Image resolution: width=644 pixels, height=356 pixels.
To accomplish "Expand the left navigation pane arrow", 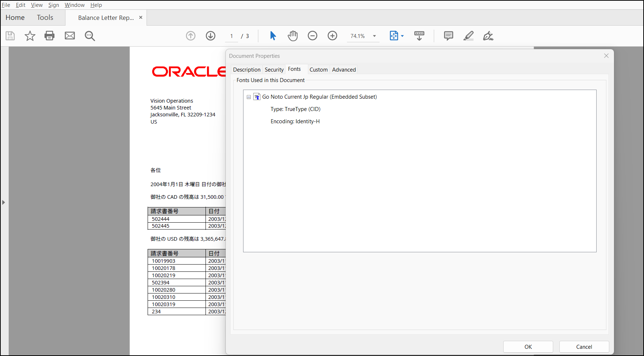I will 4,202.
